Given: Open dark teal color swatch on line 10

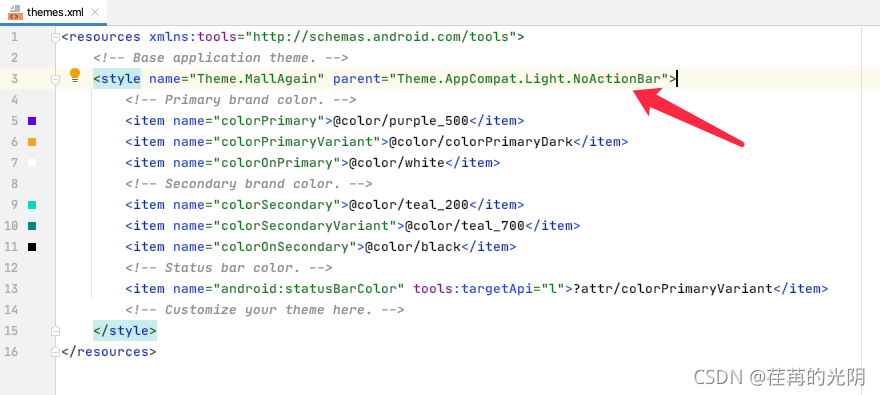Looking at the screenshot, I should (32, 226).
